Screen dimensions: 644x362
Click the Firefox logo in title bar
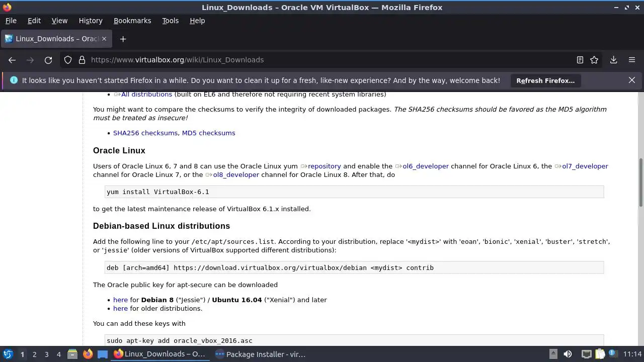click(7, 7)
